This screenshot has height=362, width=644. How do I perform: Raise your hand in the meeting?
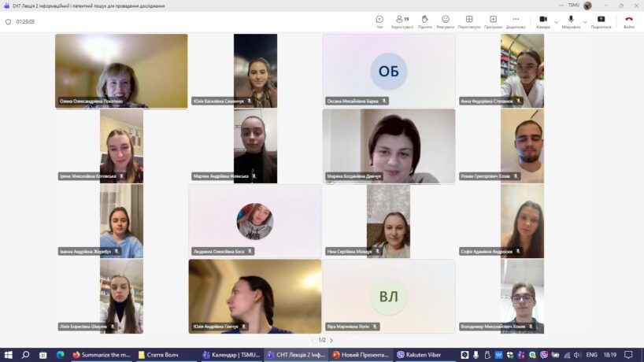coord(424,21)
